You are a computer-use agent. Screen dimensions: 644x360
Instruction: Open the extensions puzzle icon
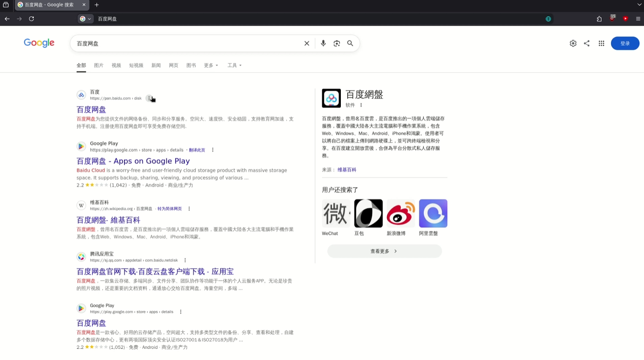click(599, 19)
